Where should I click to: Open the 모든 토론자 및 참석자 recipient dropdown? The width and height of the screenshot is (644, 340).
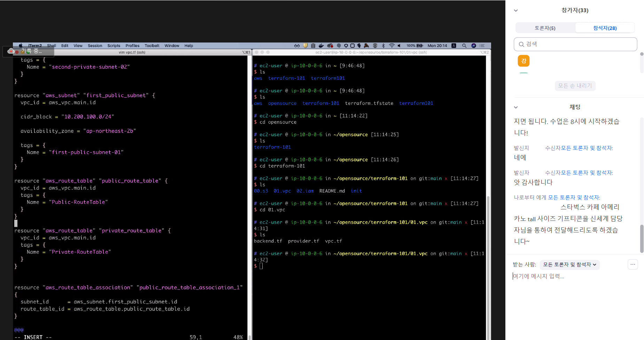569,265
